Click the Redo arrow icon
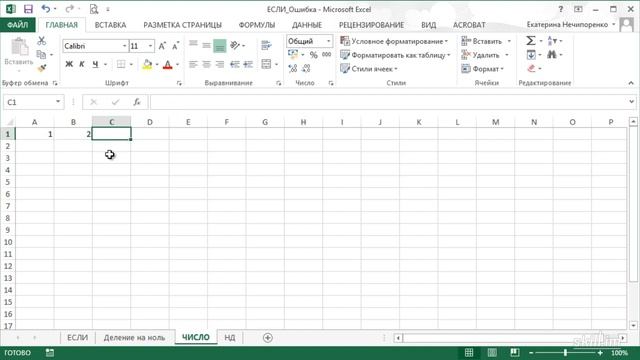The width and height of the screenshot is (640, 360). [x=69, y=9]
